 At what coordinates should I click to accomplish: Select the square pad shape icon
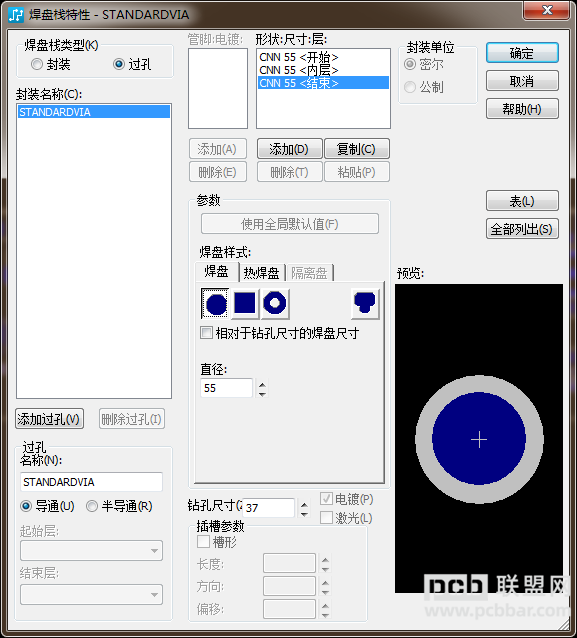coord(245,304)
